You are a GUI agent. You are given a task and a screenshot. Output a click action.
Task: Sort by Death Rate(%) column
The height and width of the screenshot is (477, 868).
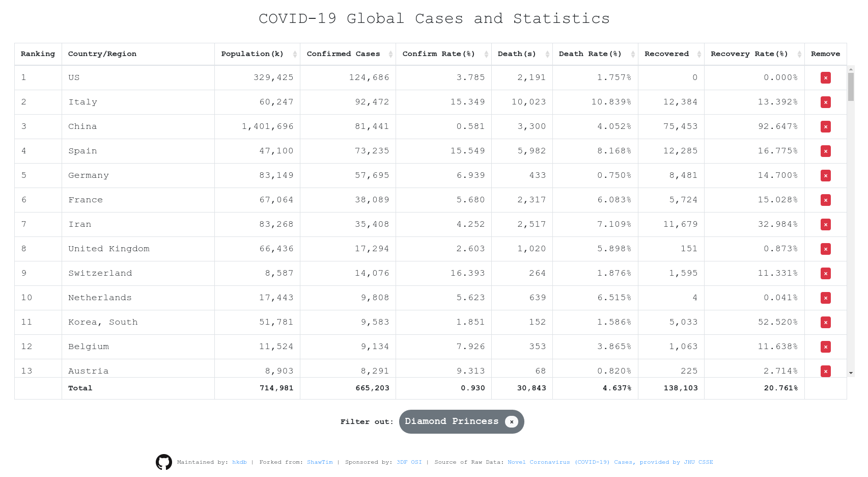pyautogui.click(x=595, y=54)
